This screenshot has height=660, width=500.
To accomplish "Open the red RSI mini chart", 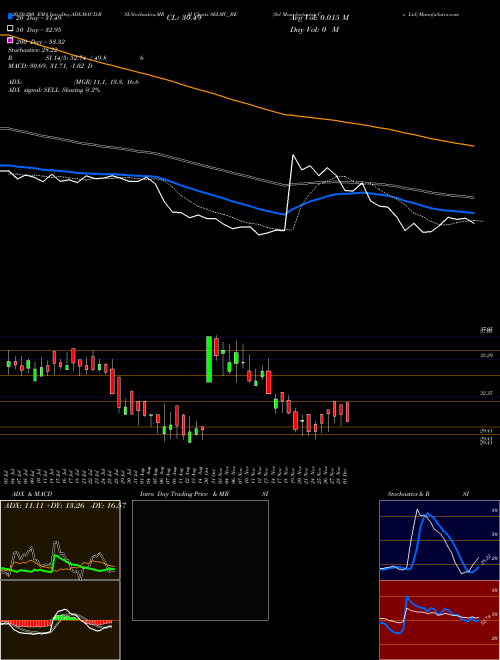I will tap(439, 620).
